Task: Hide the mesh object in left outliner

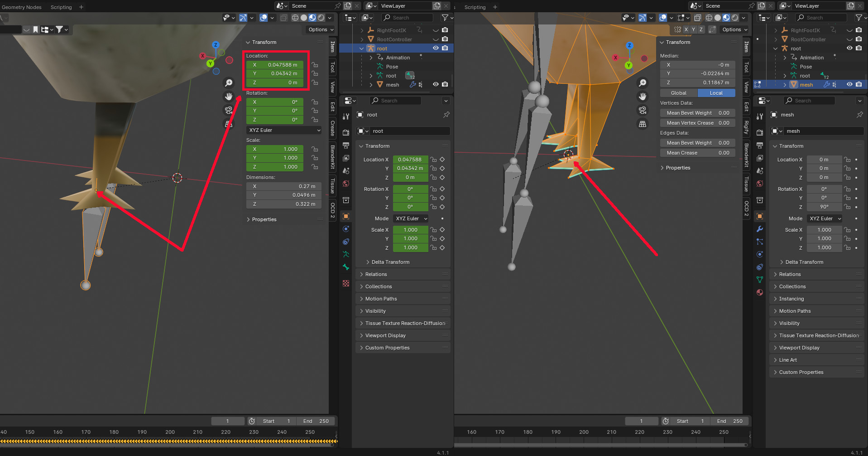Action: click(x=436, y=84)
